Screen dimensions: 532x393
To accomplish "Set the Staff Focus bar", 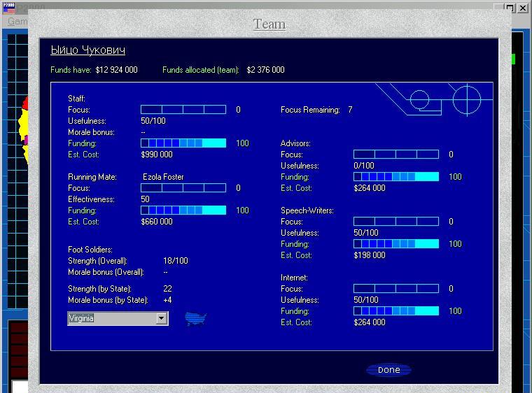I will pos(183,110).
